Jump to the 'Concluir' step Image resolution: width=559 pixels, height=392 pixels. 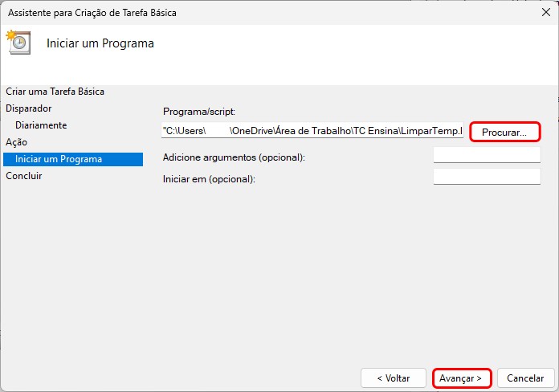[24, 176]
